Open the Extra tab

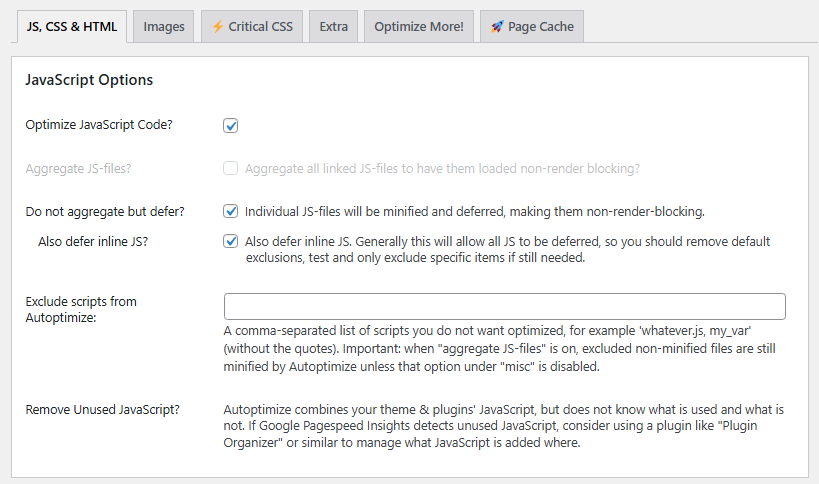click(x=333, y=27)
